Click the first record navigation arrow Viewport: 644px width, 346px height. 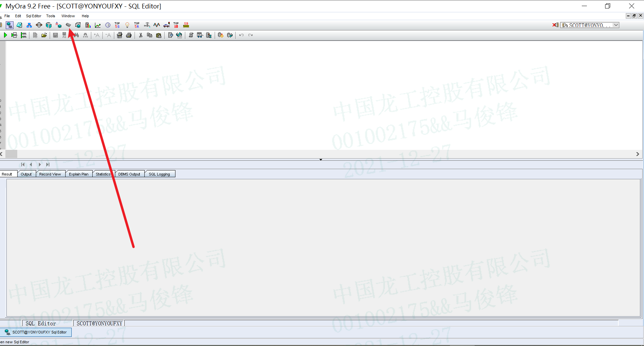coord(23,164)
